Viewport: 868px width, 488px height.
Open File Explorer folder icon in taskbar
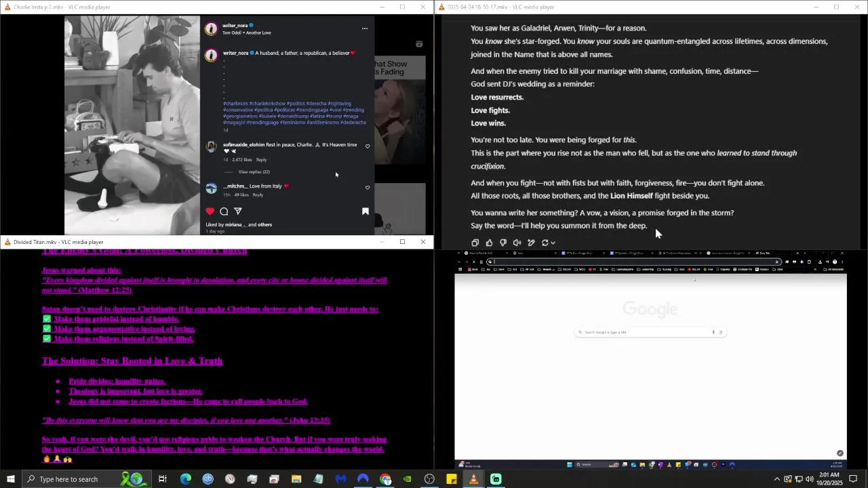[x=296, y=479]
